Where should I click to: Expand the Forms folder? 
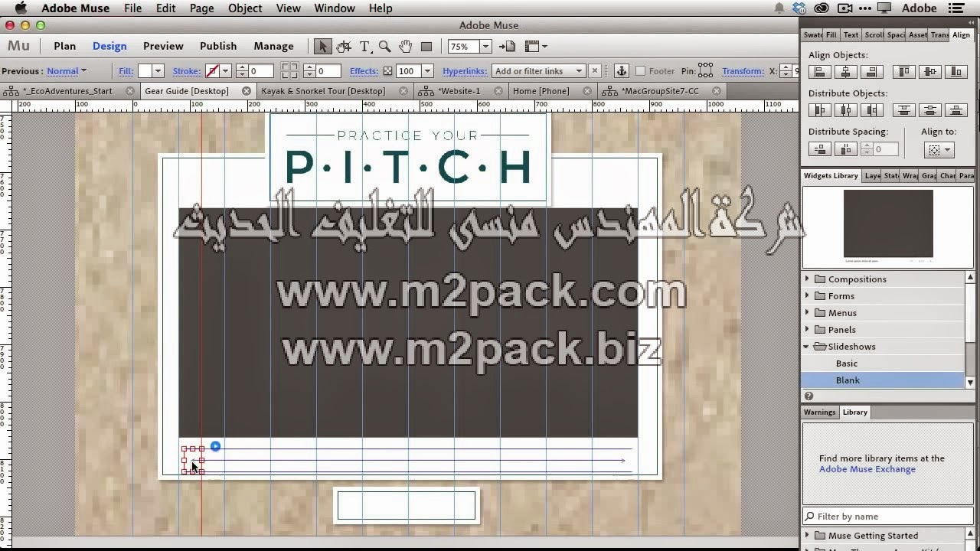click(x=807, y=296)
